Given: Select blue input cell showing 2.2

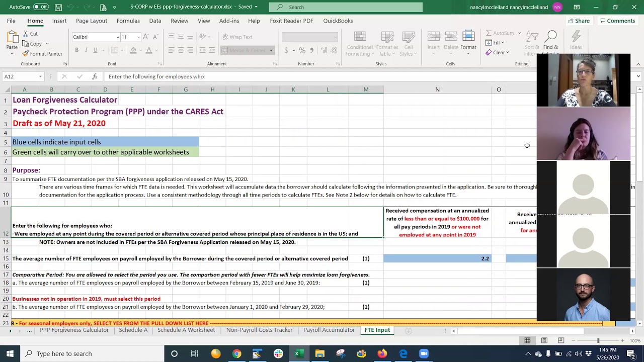Looking at the screenshot, I should [x=437, y=258].
